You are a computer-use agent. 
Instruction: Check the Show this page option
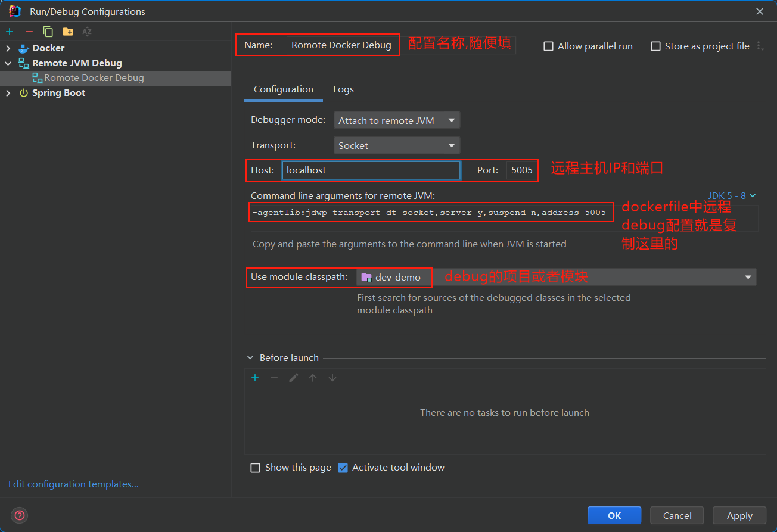click(256, 468)
